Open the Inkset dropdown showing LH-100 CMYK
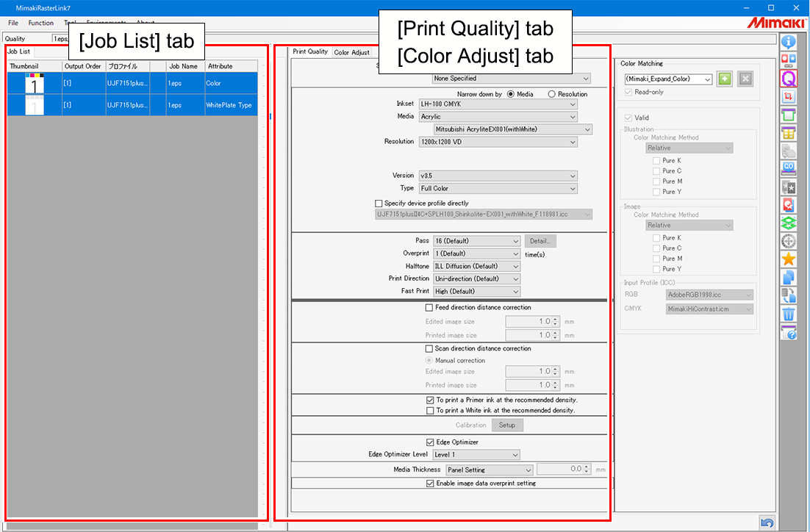 [498, 104]
